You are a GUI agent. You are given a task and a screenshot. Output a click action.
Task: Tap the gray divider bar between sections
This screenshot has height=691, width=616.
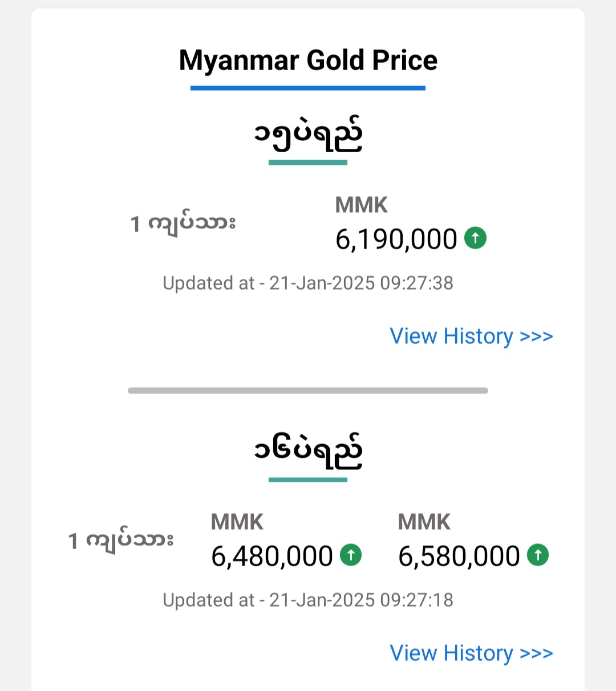tap(308, 391)
